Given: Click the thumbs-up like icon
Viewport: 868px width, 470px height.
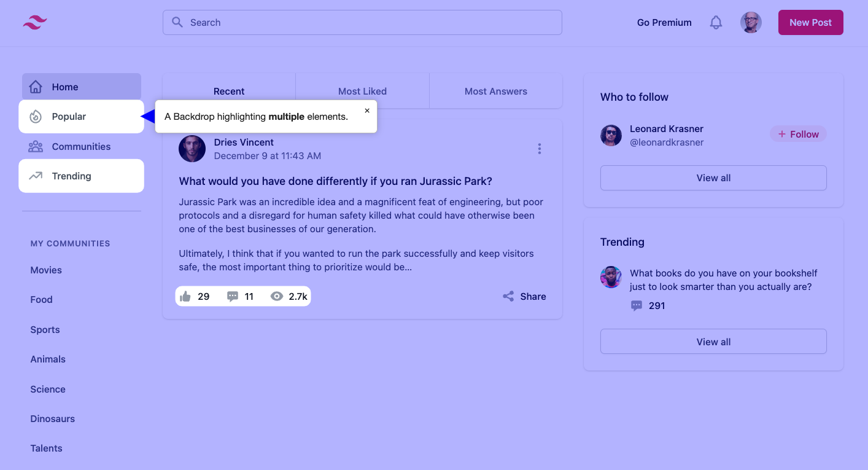Looking at the screenshot, I should [185, 297].
